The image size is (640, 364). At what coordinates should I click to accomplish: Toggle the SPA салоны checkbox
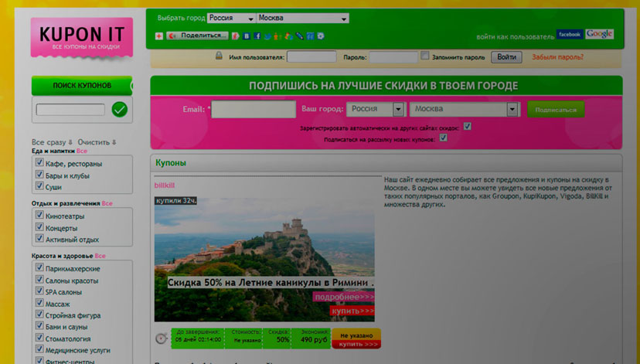click(39, 291)
